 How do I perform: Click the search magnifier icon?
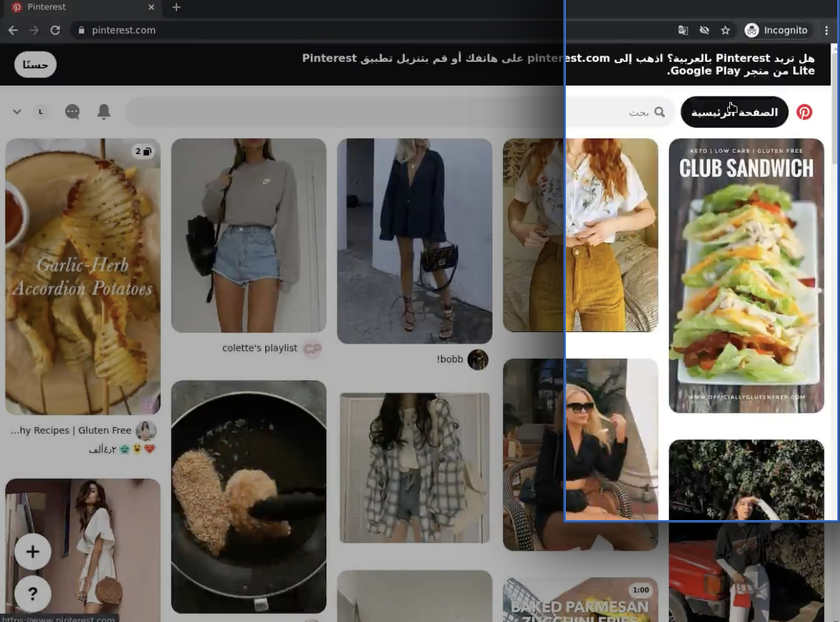pyautogui.click(x=660, y=112)
